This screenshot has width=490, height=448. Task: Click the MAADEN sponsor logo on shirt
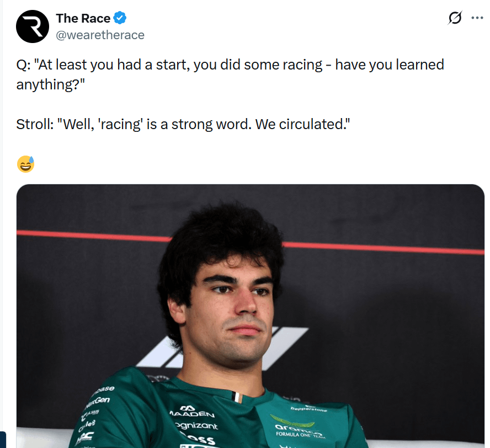[x=192, y=412]
